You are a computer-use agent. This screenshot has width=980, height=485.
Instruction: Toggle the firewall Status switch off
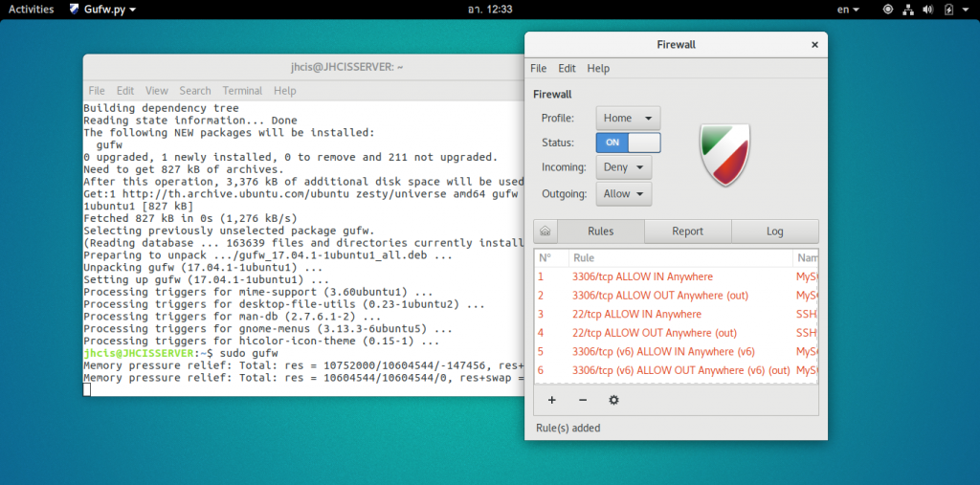point(628,143)
